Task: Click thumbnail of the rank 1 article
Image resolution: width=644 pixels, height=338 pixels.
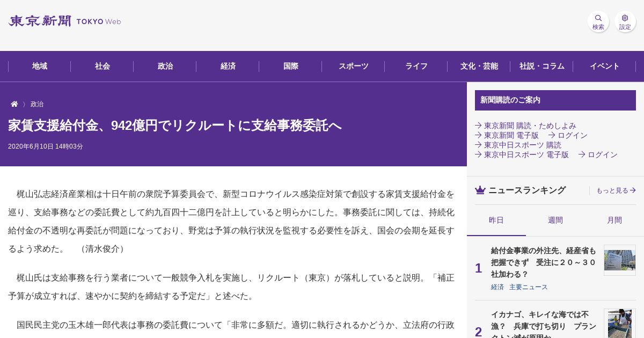Action: [620, 260]
